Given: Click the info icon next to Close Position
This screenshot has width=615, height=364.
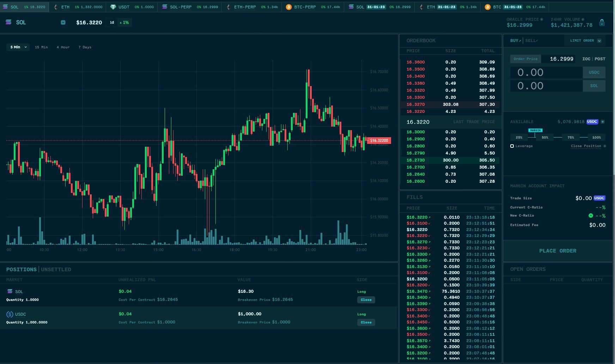Looking at the screenshot, I should click(x=605, y=146).
